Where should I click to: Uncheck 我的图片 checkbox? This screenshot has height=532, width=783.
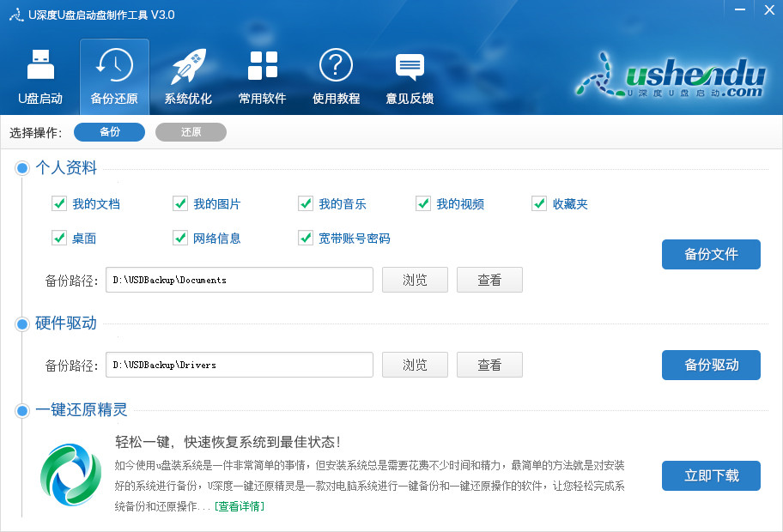point(179,203)
